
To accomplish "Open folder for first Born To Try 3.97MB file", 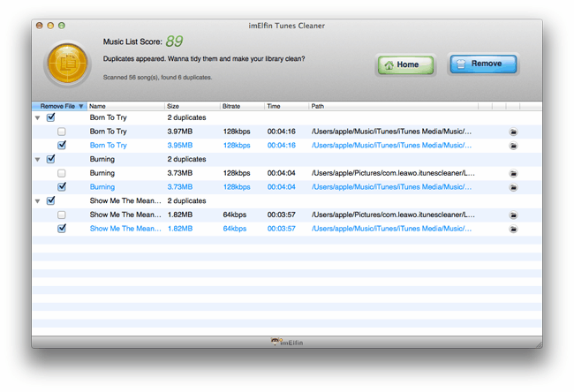I will [x=513, y=132].
